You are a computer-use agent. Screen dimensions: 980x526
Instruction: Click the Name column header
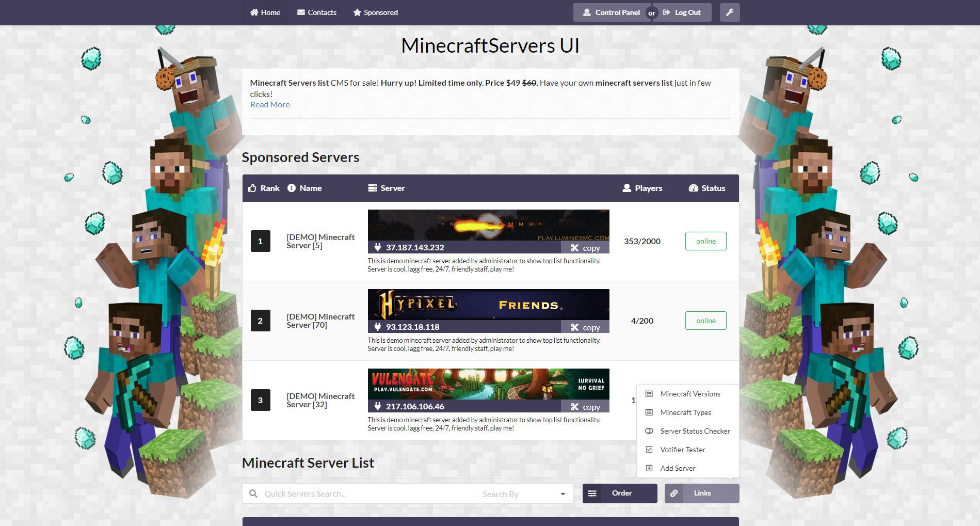[x=304, y=188]
